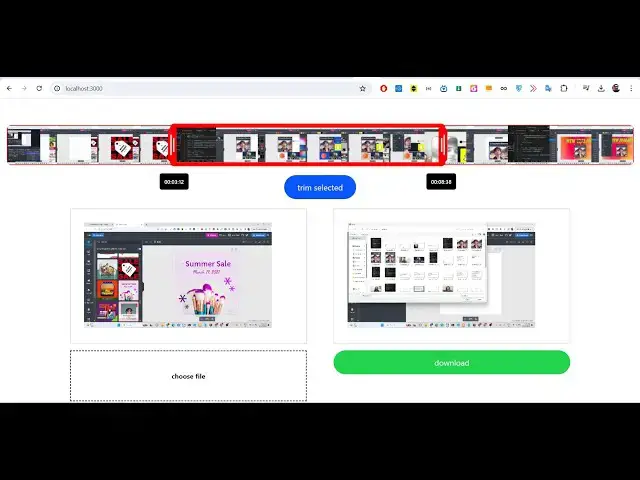640x480 pixels.
Task: Click the left trim handle on timeline
Action: pyautogui.click(x=173, y=145)
